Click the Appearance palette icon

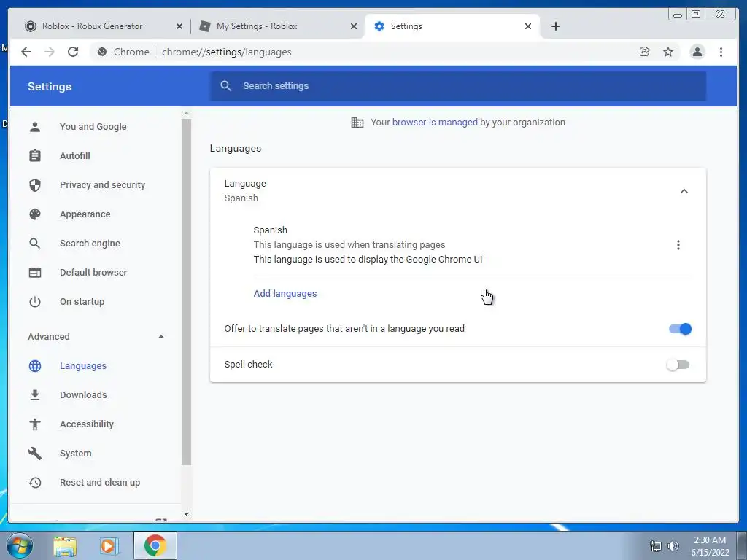(x=35, y=214)
